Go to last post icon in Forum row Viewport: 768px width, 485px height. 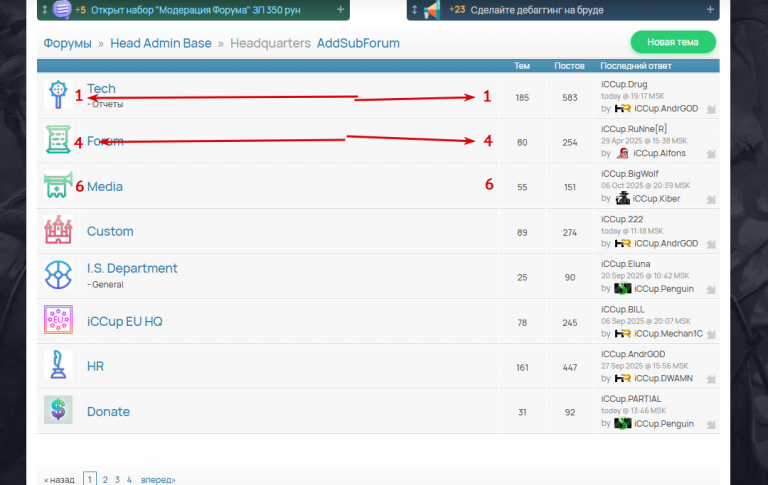pos(711,154)
